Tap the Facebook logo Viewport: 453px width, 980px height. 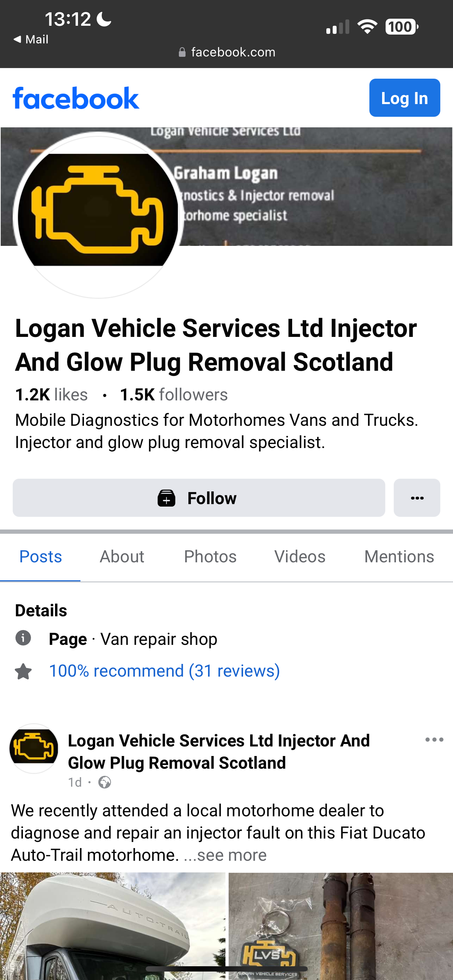click(x=76, y=98)
